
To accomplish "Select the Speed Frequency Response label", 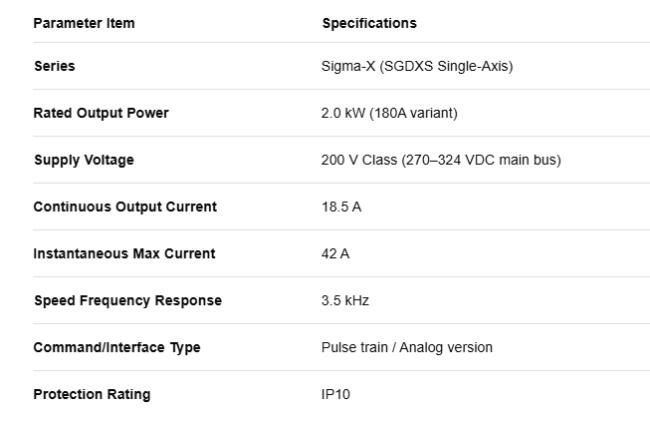I will [128, 300].
